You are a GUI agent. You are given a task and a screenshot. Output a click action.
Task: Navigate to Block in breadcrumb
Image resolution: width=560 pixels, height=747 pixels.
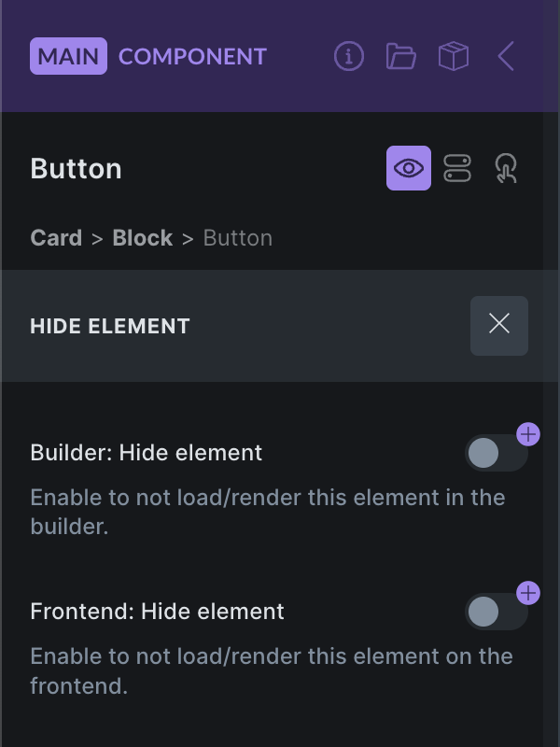(142, 238)
